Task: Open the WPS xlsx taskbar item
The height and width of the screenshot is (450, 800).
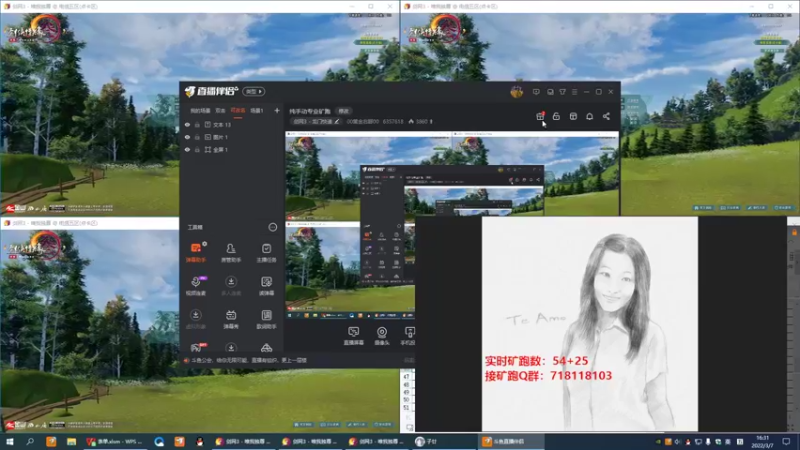Action: click(x=115, y=441)
